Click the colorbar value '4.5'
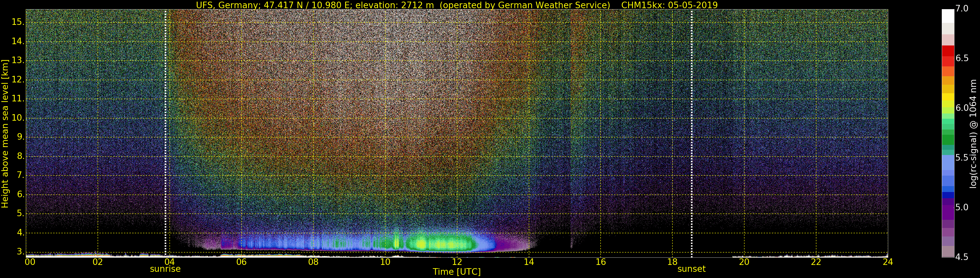The width and height of the screenshot is (980, 278). 962,257
